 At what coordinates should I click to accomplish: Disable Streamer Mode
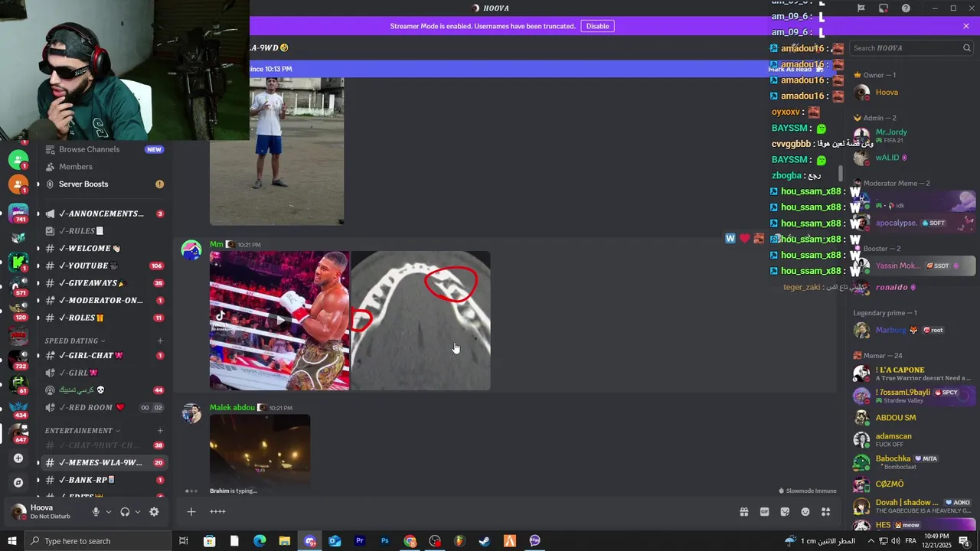(597, 26)
